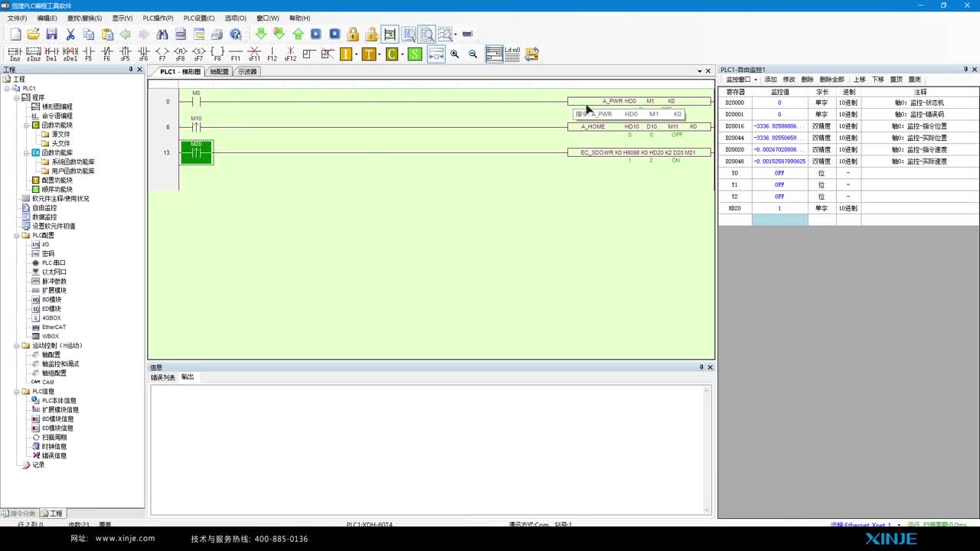Switch to 指令分类 bottom tab
The width and height of the screenshot is (980, 551).
click(19, 513)
